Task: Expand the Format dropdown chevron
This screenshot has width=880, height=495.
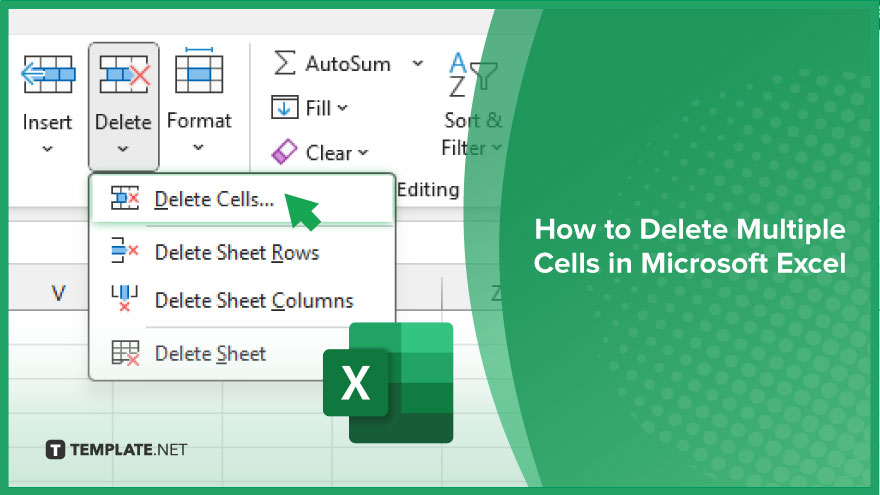Action: tap(199, 148)
